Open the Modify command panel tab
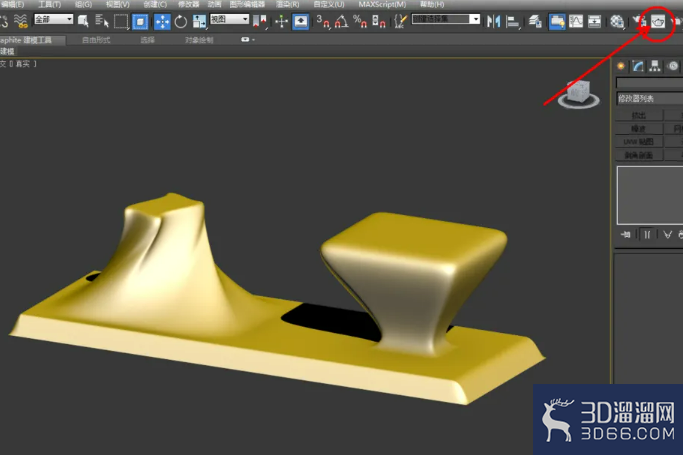 (638, 66)
